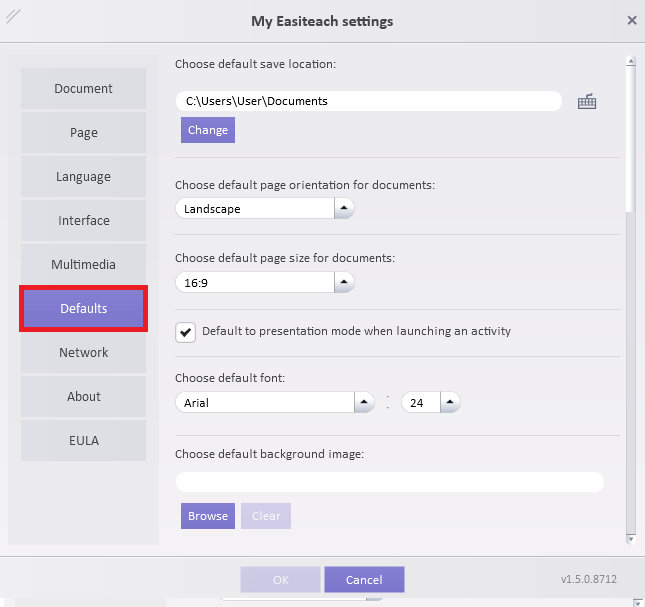Screen dimensions: 645x607
Task: Click the Change save location button
Action: click(x=208, y=130)
